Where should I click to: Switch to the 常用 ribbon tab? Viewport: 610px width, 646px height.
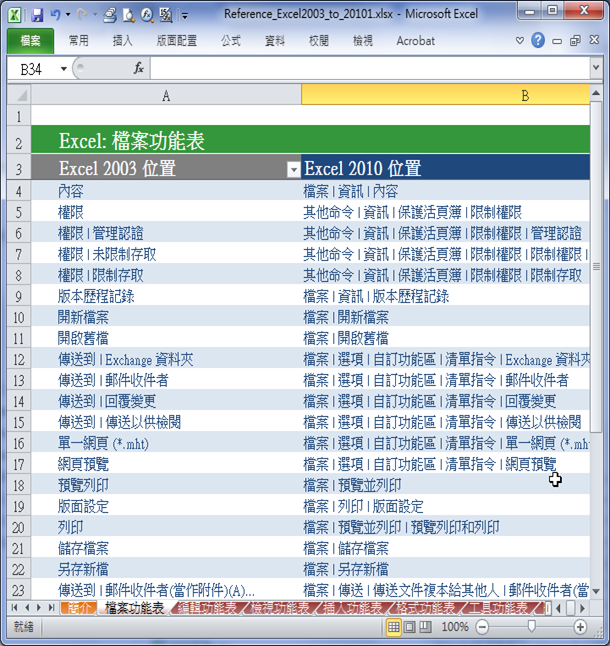(x=78, y=40)
